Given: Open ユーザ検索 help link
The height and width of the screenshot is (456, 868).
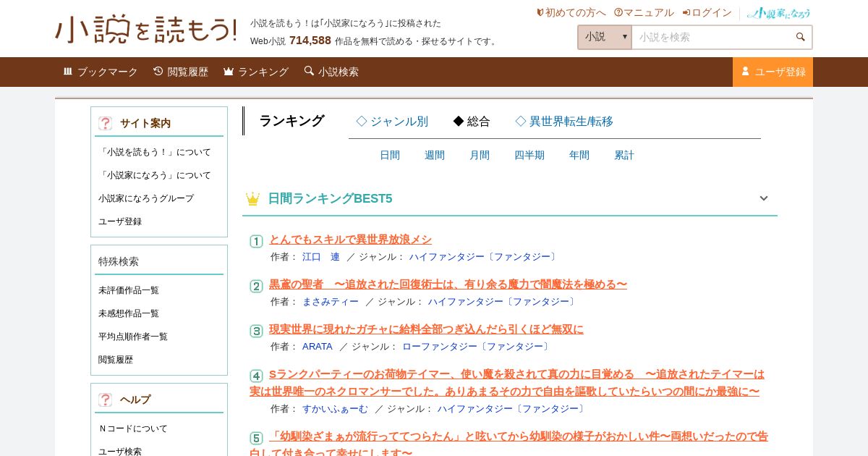Looking at the screenshot, I should [x=120, y=452].
